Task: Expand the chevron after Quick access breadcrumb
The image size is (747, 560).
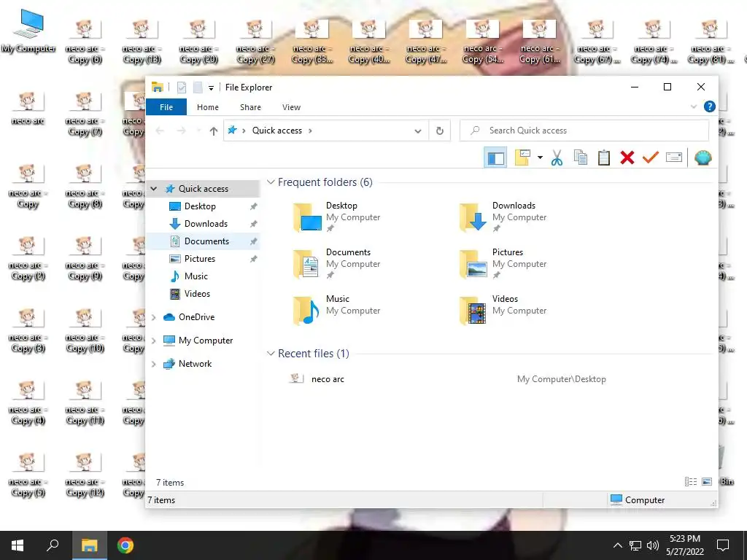Action: point(310,131)
